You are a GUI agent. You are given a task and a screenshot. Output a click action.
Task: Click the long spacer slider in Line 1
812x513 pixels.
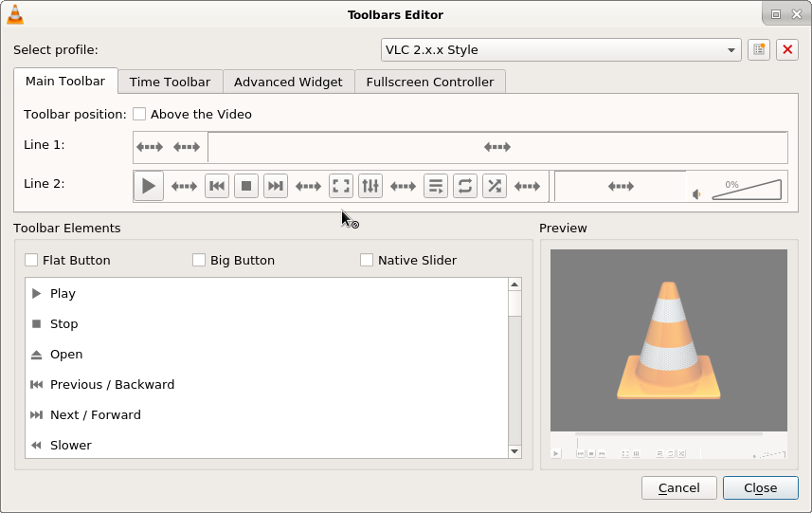click(x=497, y=147)
